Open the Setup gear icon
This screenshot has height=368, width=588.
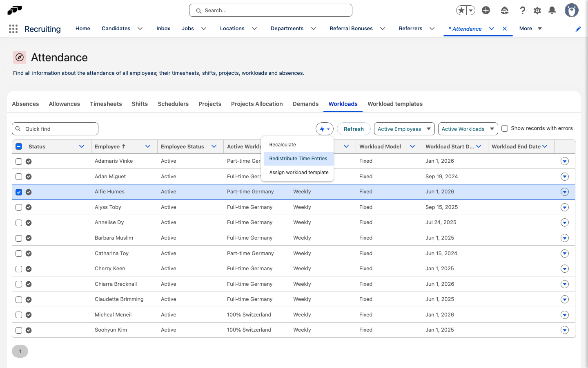537,11
